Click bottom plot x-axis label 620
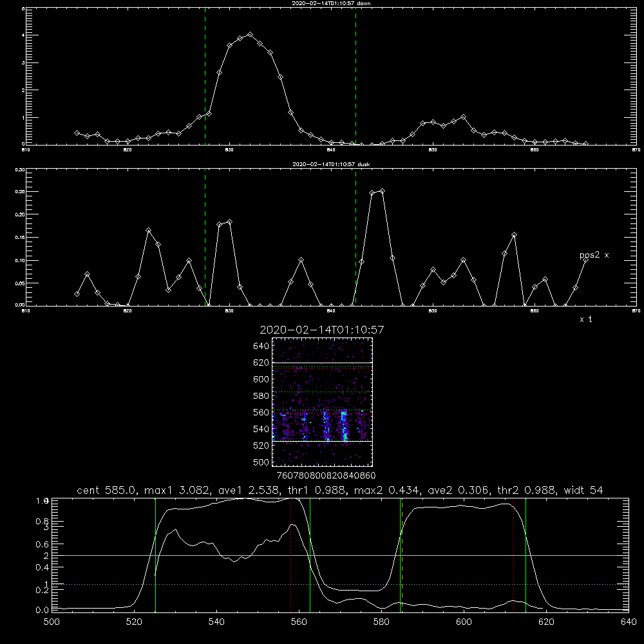 [x=546, y=622]
